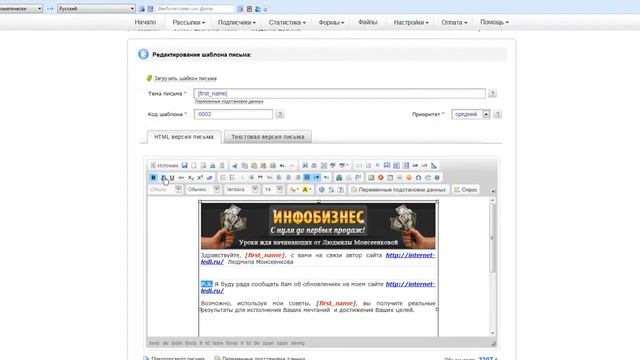This screenshot has width=640, height=360.
Task: Insert a bulleted list
Action: pyautogui.click(x=232, y=178)
